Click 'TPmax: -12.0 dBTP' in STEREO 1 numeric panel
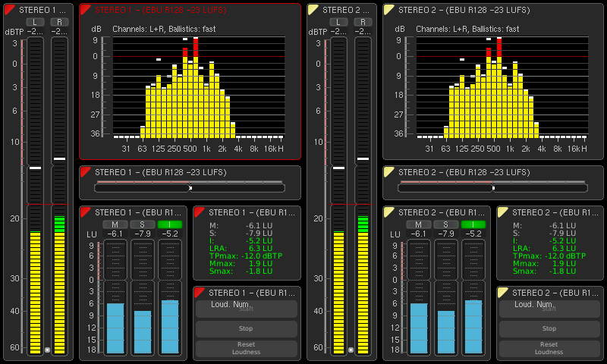 (x=245, y=256)
